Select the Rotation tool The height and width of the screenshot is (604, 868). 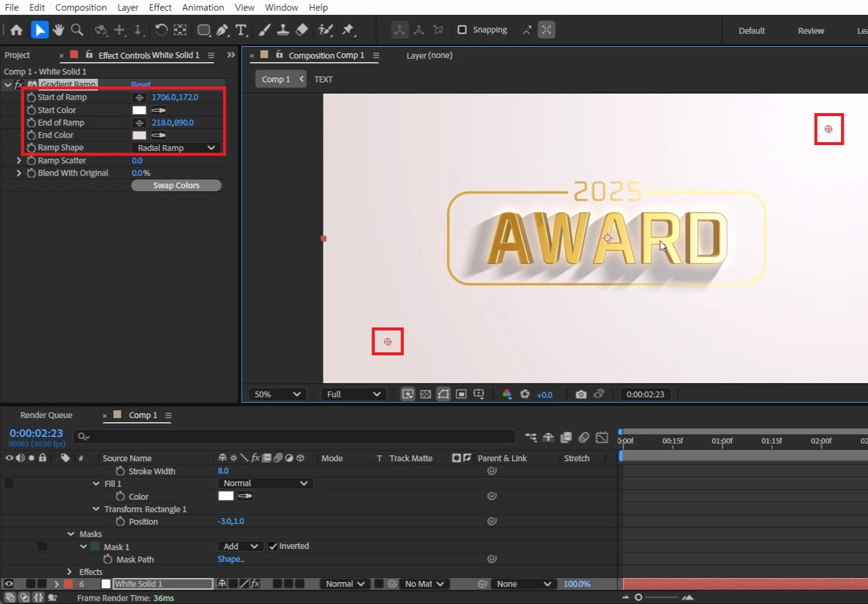(x=161, y=30)
